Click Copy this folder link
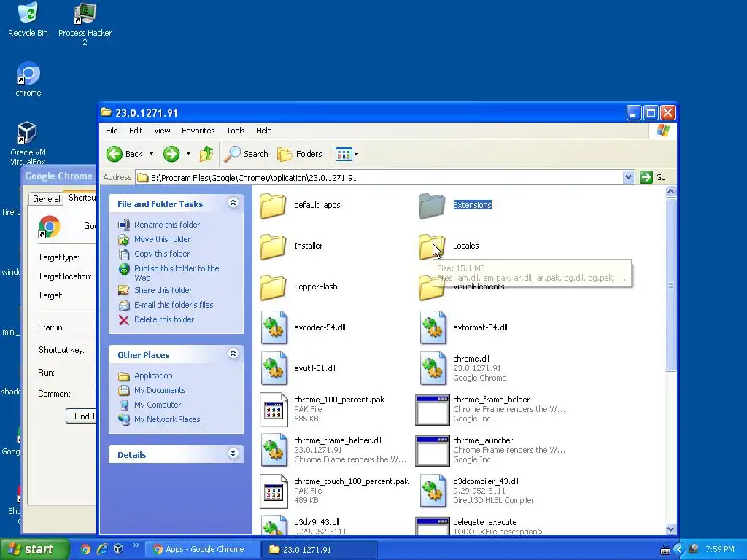Image resolution: width=747 pixels, height=560 pixels. click(x=161, y=254)
